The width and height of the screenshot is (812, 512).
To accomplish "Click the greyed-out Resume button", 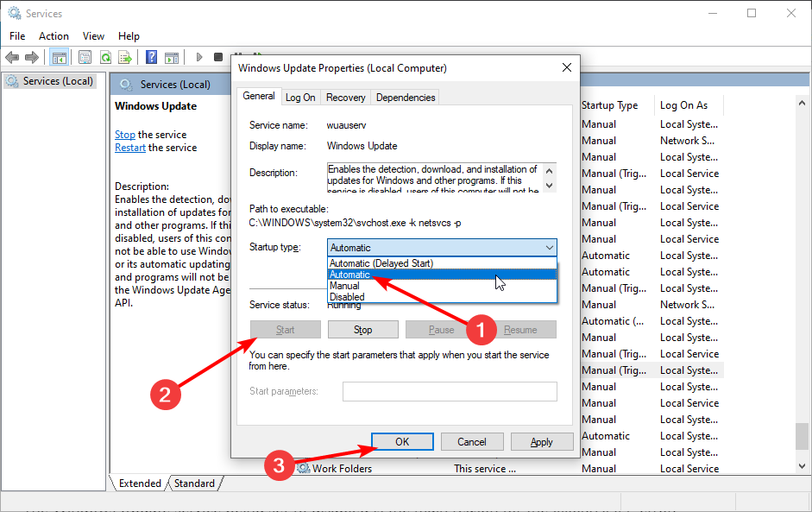I will [x=520, y=330].
